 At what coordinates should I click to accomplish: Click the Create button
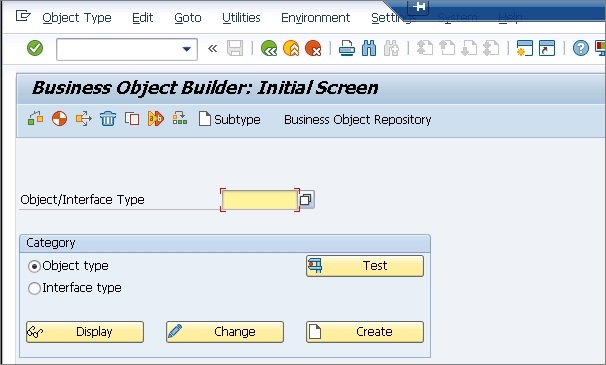365,332
